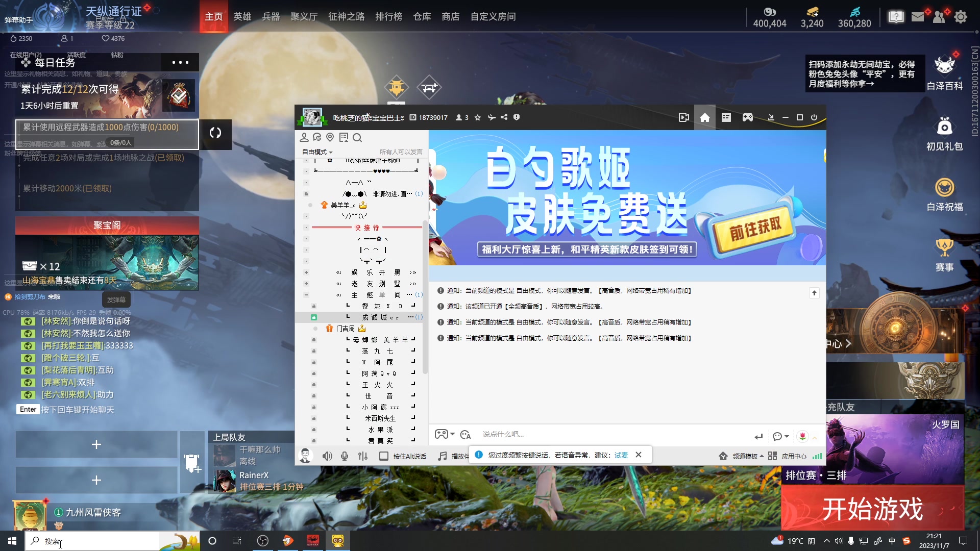Open the list panel icon in YY header

(x=726, y=118)
